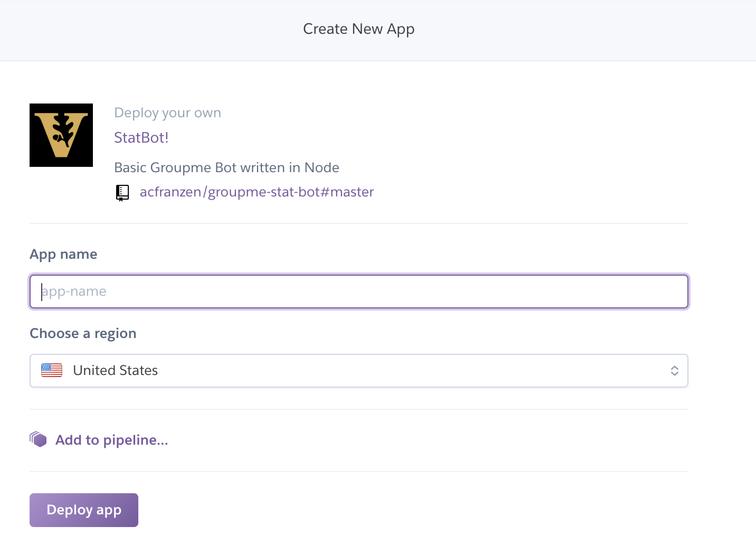Click the icon beside acfranzen/groupme-stat-bot#master

[122, 192]
